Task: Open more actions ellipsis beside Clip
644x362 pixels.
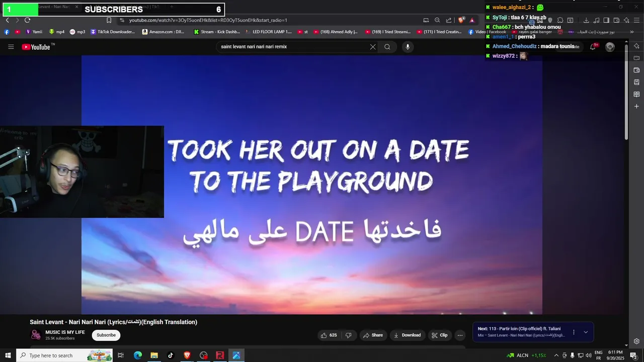Action: [x=460, y=335]
